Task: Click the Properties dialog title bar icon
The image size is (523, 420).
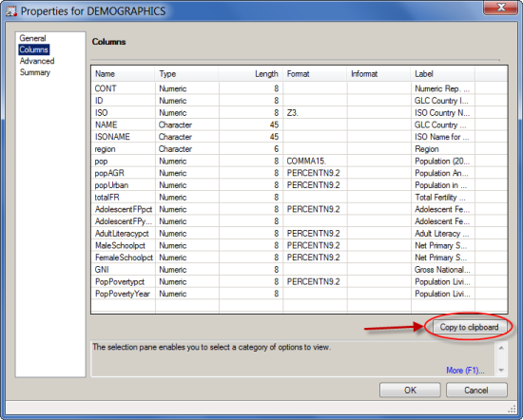Action: 11,11
